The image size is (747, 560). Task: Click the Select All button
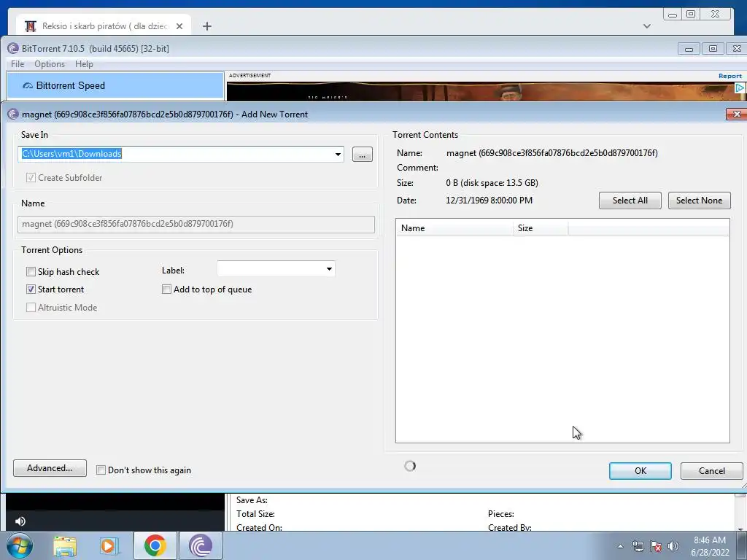coord(630,201)
